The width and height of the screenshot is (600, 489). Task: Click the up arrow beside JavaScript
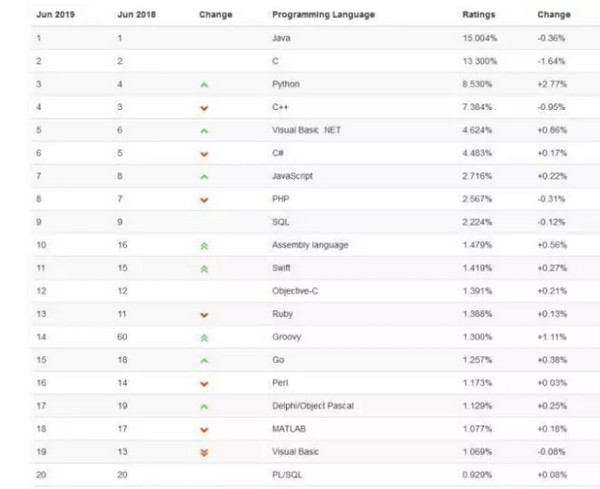point(204,176)
